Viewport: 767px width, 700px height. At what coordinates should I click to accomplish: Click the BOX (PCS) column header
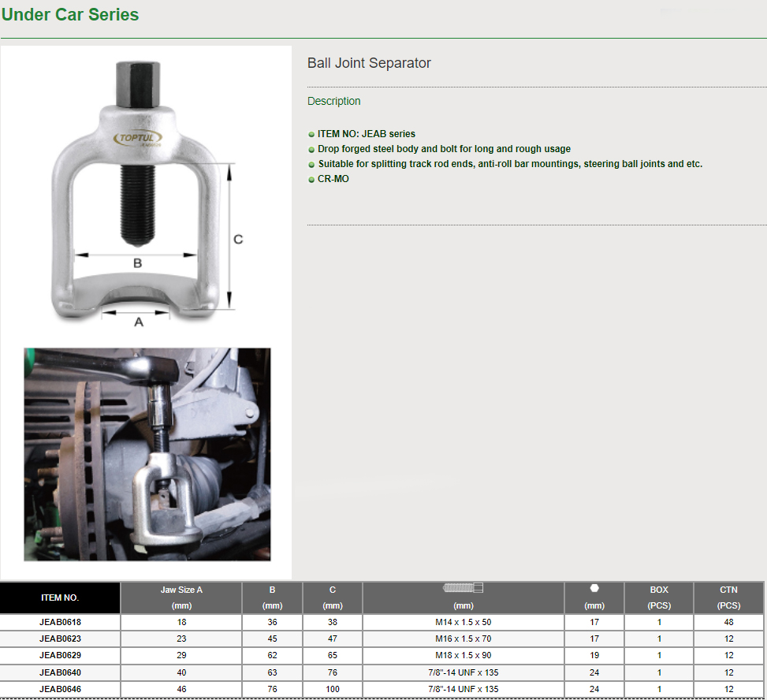(x=659, y=598)
